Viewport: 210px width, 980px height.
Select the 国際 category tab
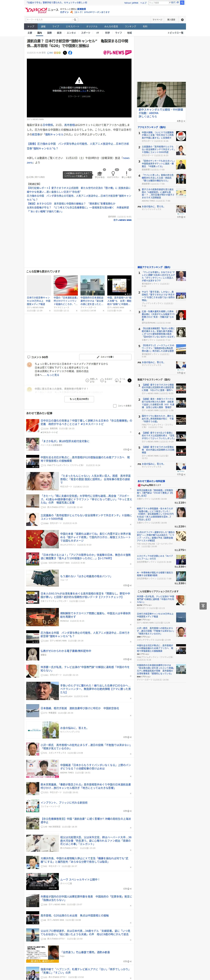(x=50, y=33)
